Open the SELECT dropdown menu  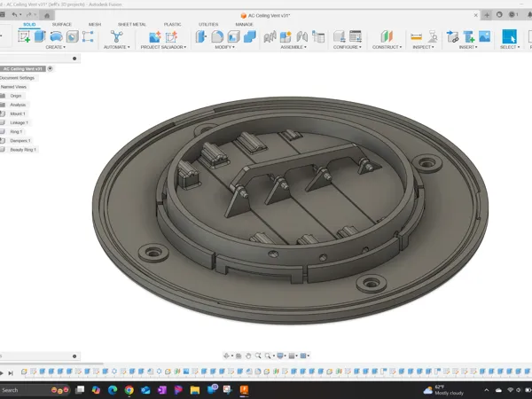(510, 47)
